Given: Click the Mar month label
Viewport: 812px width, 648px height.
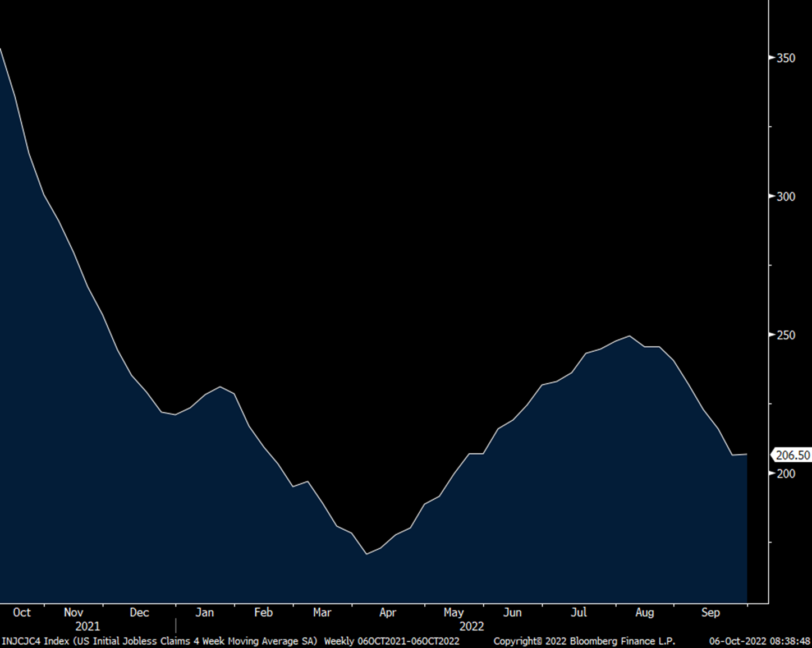Looking at the screenshot, I should click(x=322, y=612).
